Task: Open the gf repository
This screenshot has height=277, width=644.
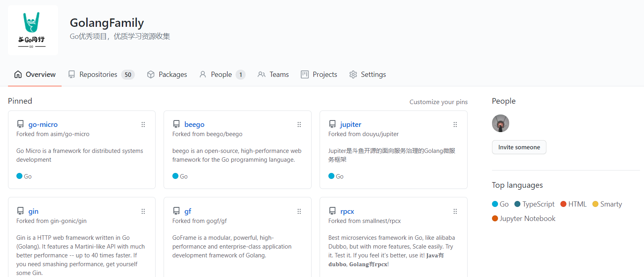Action: (188, 211)
